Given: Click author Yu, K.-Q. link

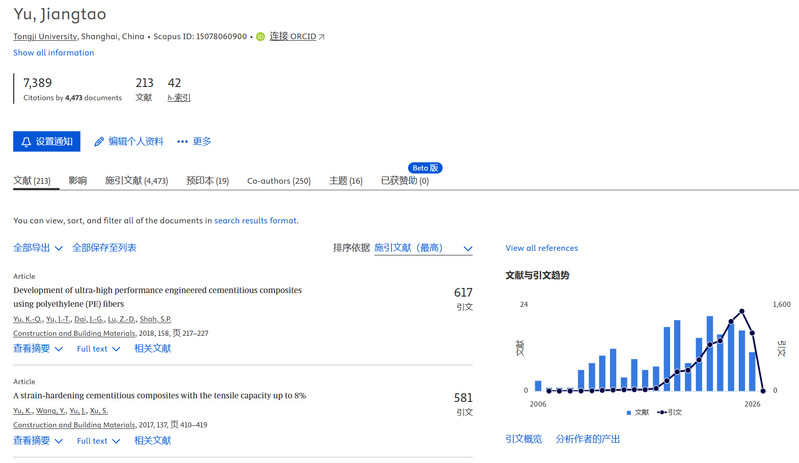Looking at the screenshot, I should (x=28, y=319).
